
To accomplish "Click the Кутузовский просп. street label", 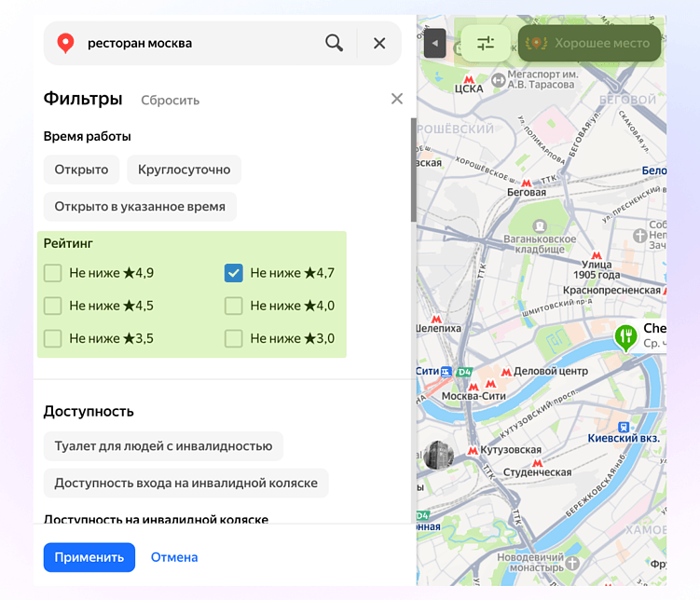I will [x=538, y=414].
